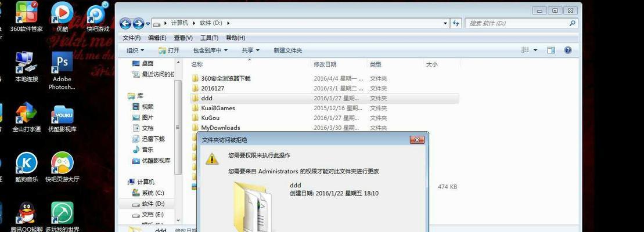Refresh the address bar location
Viewport: 644px width, 232px height.
[x=456, y=23]
